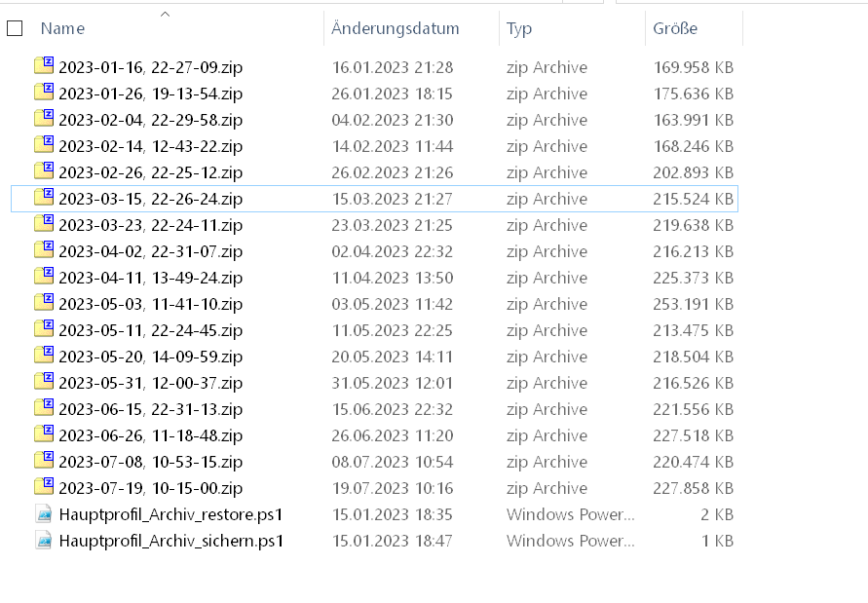The image size is (868, 603).
Task: Select the file 2023-01-26, 19-13-54.zip
Action: click(150, 94)
